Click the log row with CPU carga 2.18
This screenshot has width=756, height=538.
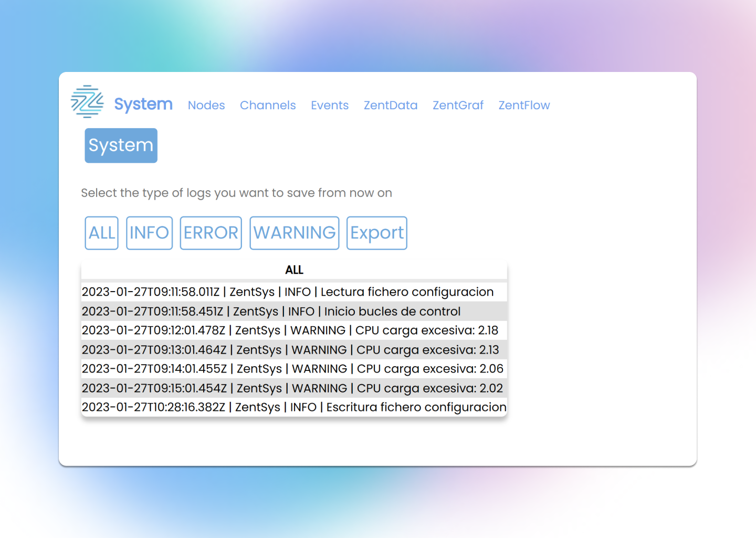pos(294,330)
